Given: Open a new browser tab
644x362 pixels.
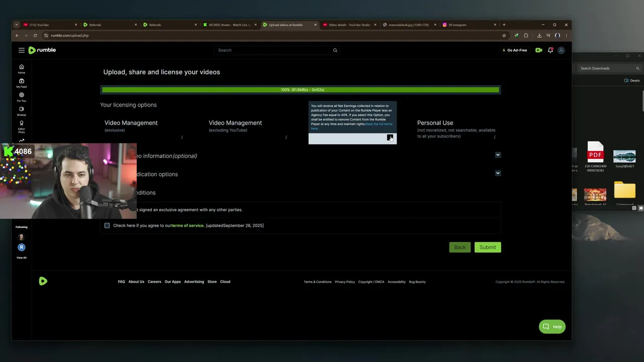Looking at the screenshot, I should [504, 25].
